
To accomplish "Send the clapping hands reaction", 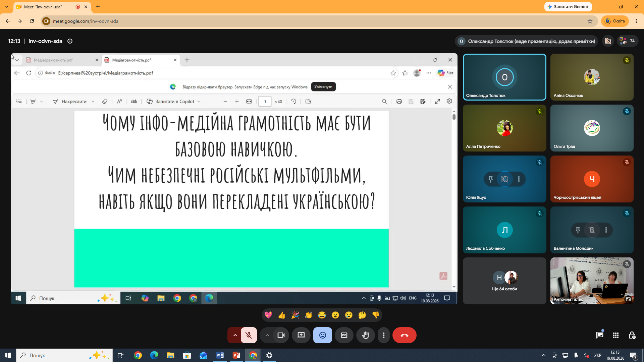I will click(309, 315).
